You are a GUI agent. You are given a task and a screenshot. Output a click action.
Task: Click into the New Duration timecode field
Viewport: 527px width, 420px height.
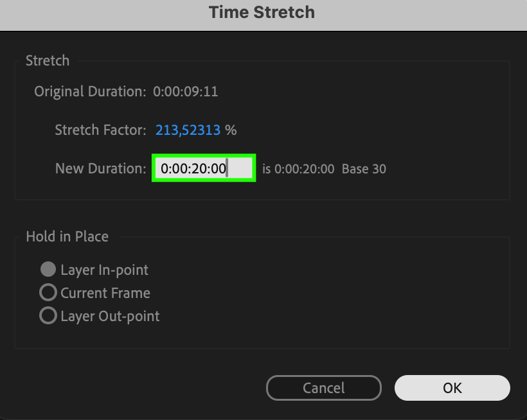pyautogui.click(x=203, y=169)
